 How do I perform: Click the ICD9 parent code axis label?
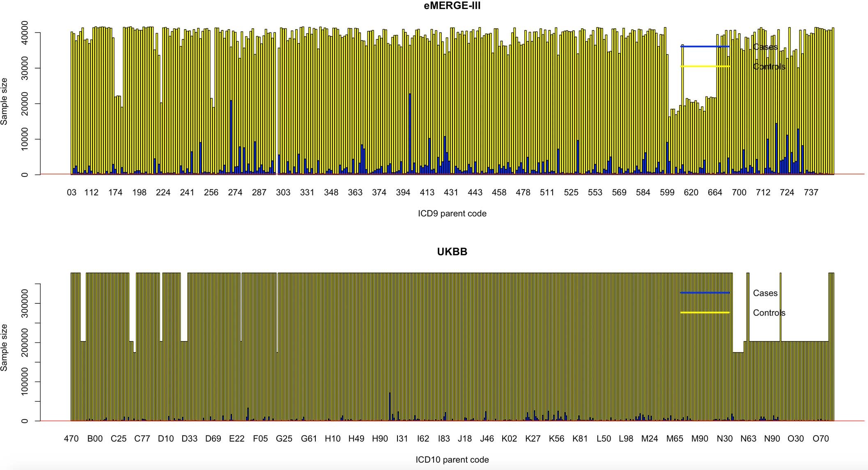452,213
